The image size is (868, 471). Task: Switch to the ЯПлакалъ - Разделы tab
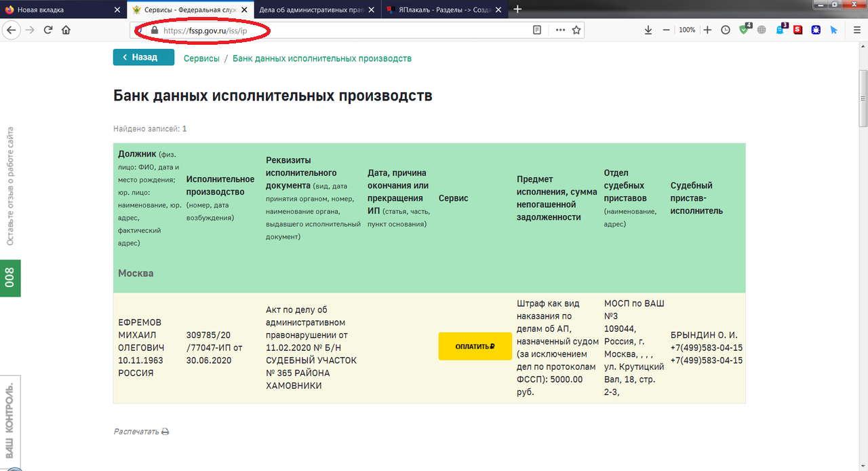[444, 10]
